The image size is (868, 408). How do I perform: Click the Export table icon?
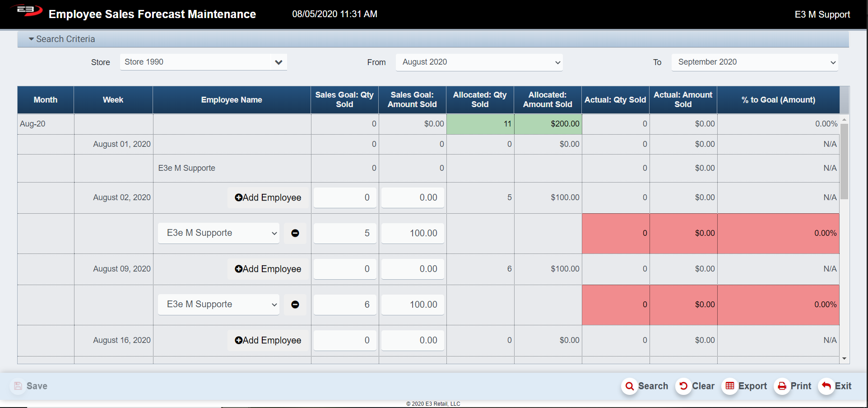[x=729, y=386]
